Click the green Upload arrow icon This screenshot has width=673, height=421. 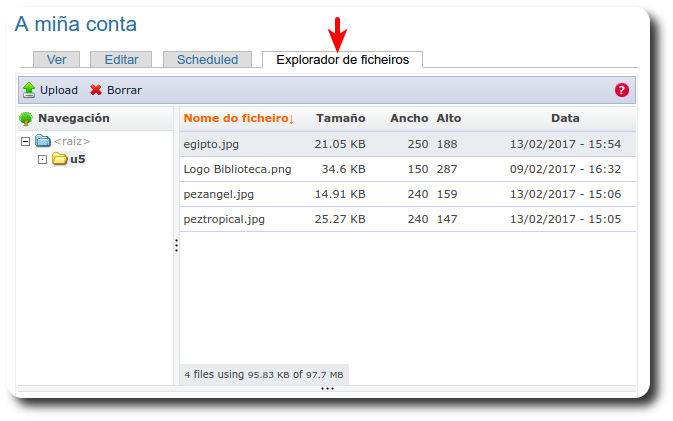coord(28,90)
